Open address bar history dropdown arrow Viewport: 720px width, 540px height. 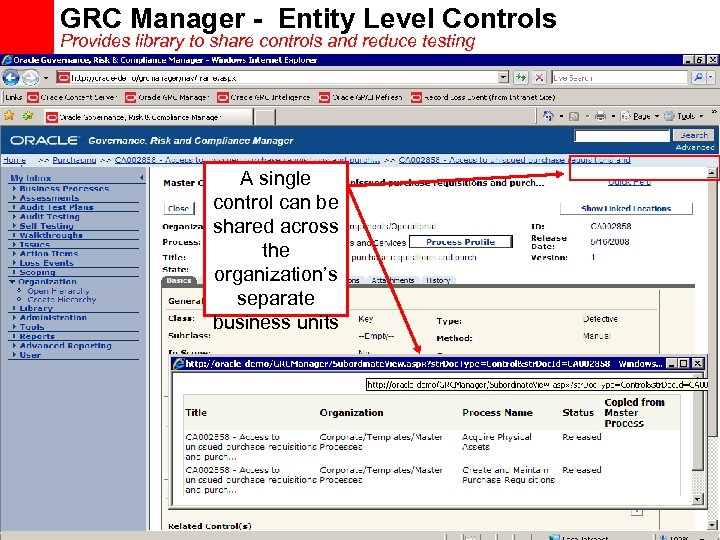504,78
